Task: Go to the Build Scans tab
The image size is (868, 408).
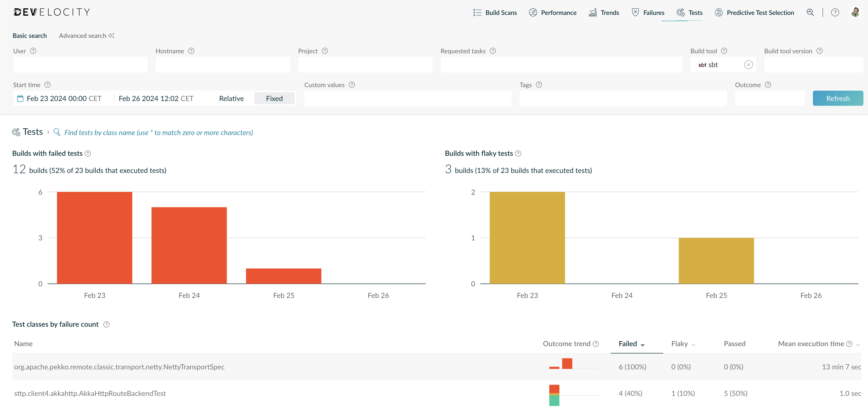Action: coord(495,12)
